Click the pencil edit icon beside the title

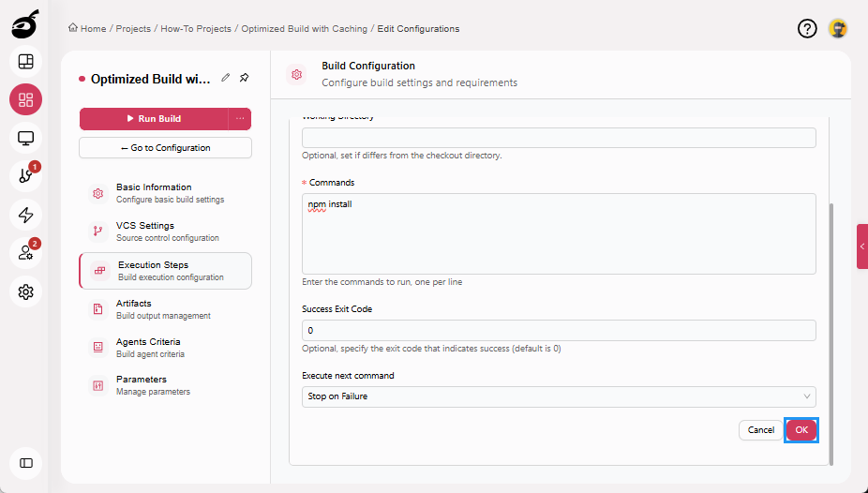225,78
